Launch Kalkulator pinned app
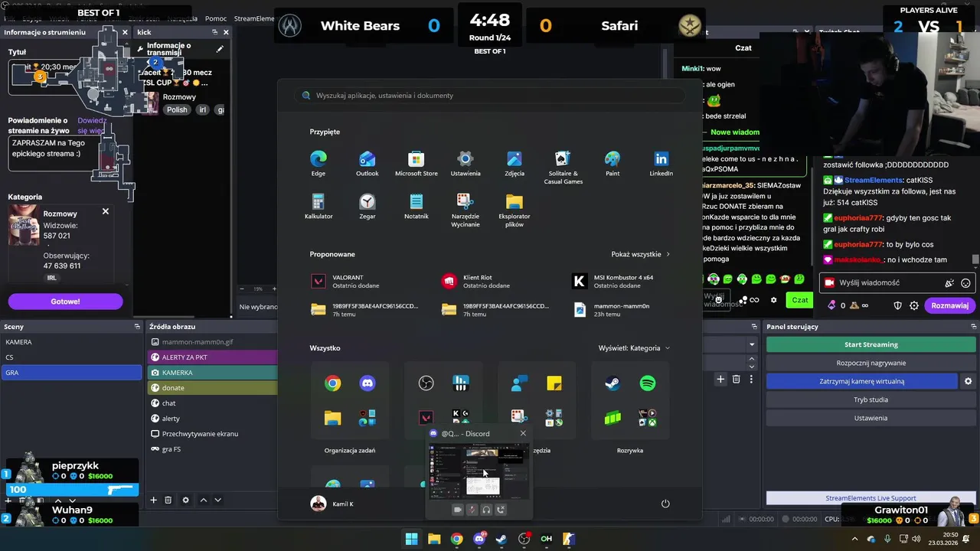 click(318, 207)
